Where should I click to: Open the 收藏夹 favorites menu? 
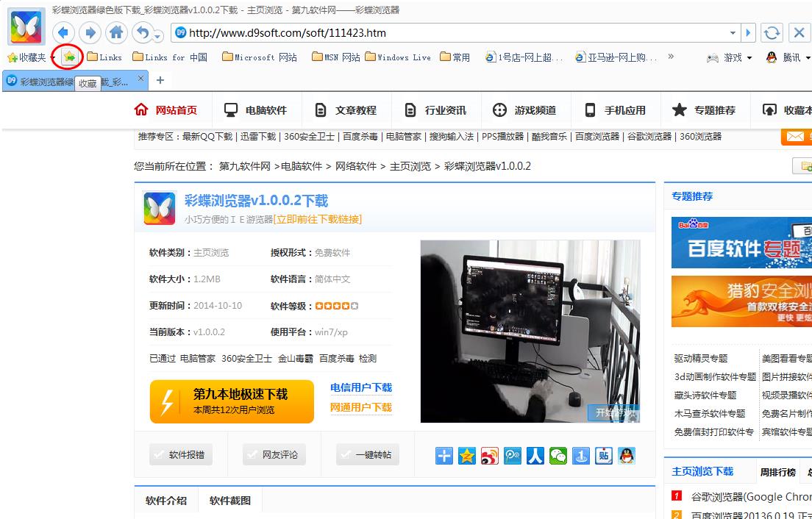click(x=30, y=57)
